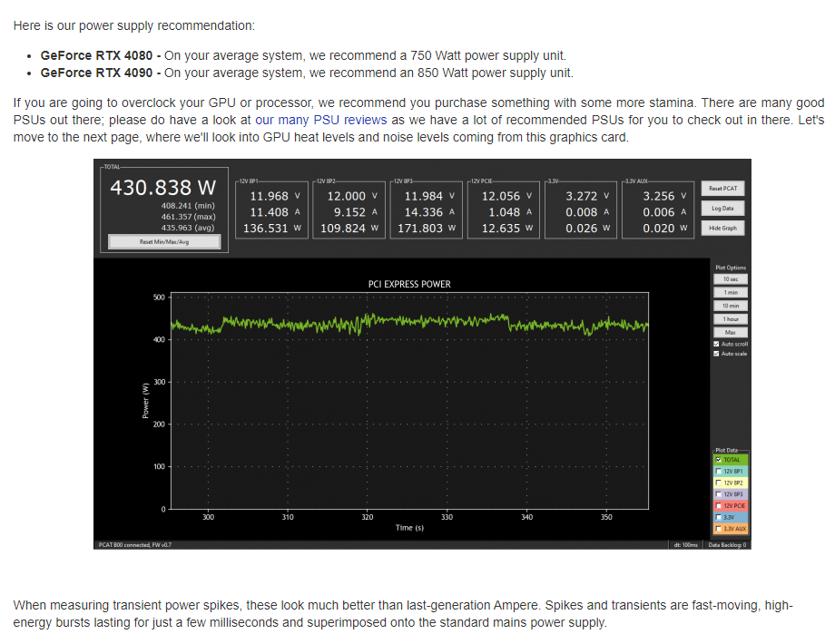Click the 'dt: 100ms' status entry

685,544
